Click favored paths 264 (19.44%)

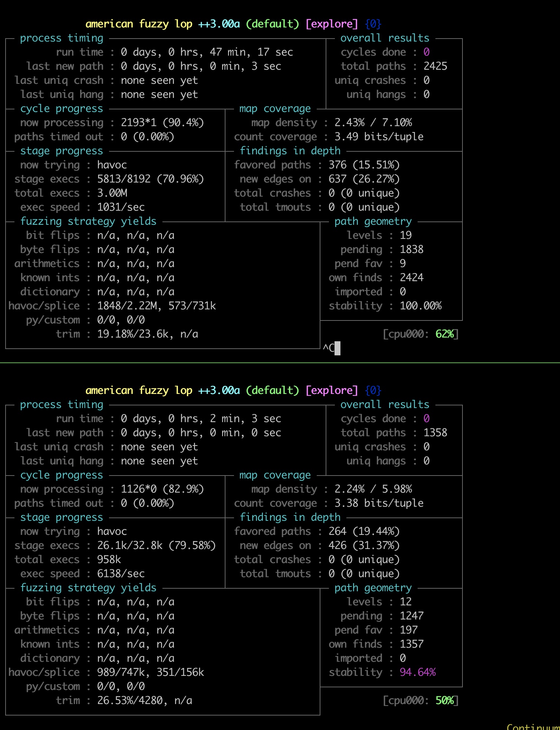364,531
